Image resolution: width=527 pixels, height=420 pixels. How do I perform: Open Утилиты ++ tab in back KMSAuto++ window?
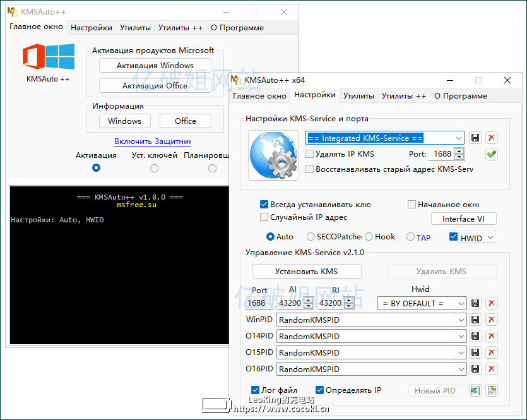click(x=181, y=28)
